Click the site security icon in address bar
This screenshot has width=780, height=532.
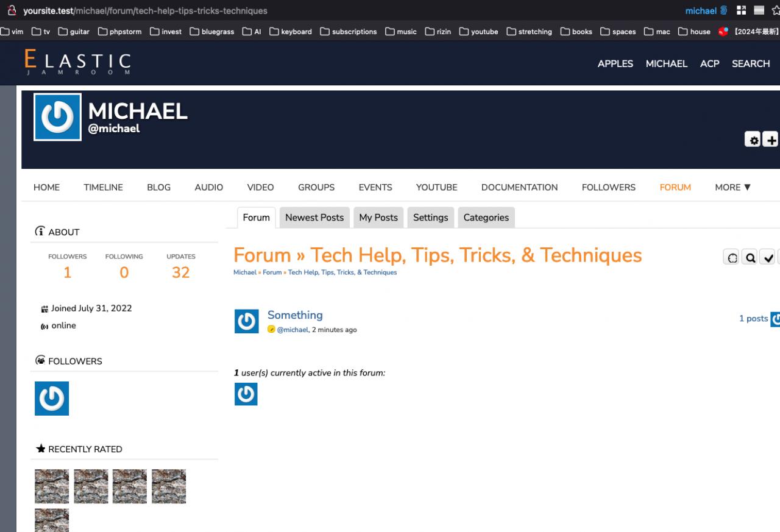click(x=12, y=10)
